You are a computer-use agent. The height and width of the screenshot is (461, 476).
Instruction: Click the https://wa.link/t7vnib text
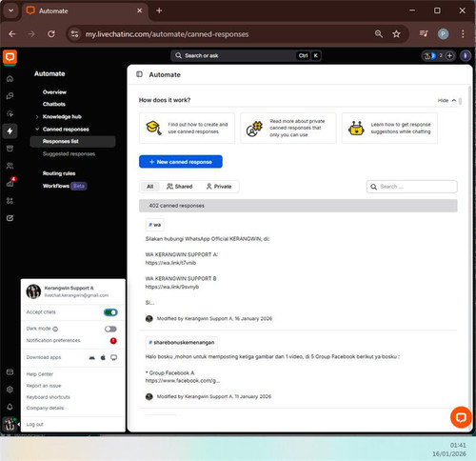click(x=170, y=263)
